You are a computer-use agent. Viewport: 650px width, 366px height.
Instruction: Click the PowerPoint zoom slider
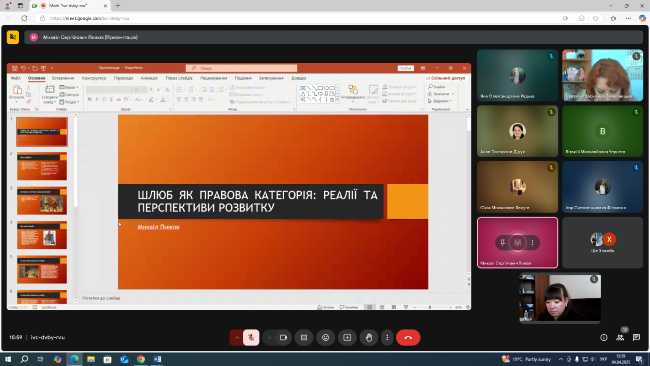point(432,307)
